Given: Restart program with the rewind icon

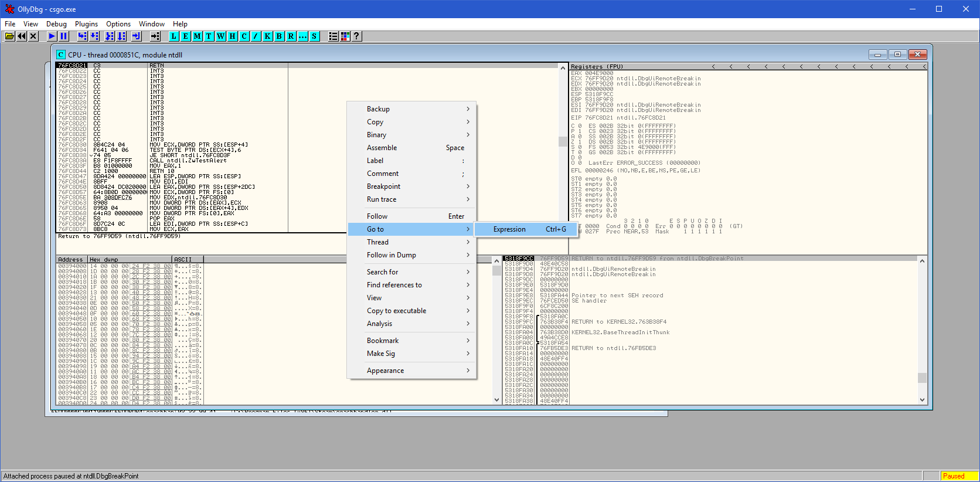Looking at the screenshot, I should click(x=22, y=36).
